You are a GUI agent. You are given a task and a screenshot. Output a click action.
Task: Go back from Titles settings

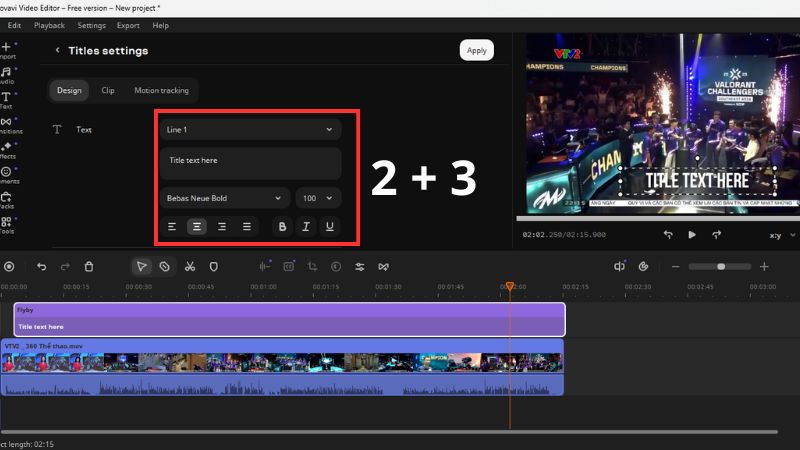pyautogui.click(x=57, y=50)
